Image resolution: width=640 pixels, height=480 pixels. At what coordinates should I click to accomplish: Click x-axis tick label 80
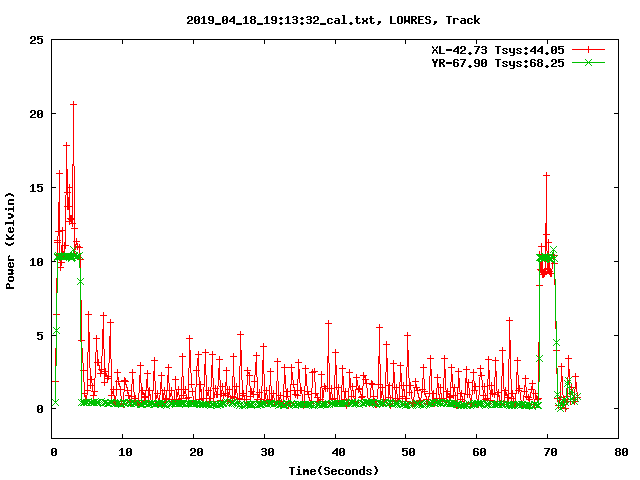tap(621, 452)
